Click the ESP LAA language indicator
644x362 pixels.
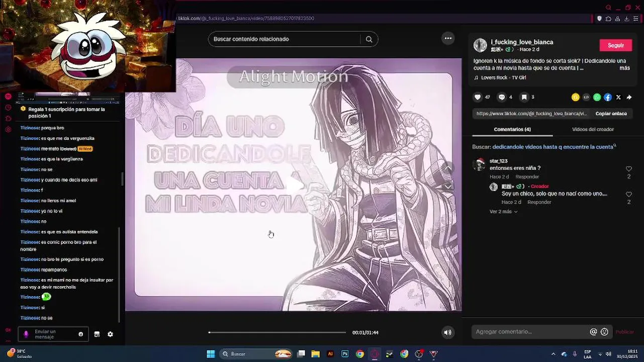point(588,354)
